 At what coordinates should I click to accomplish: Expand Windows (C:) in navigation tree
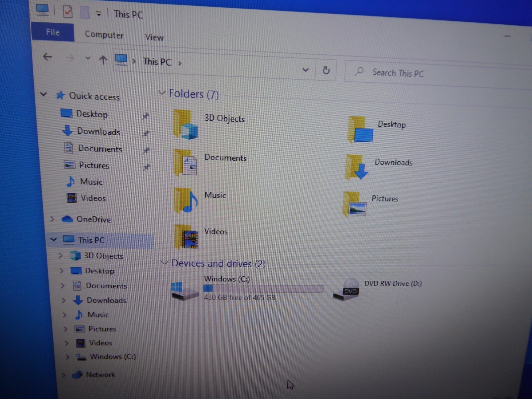[67, 357]
